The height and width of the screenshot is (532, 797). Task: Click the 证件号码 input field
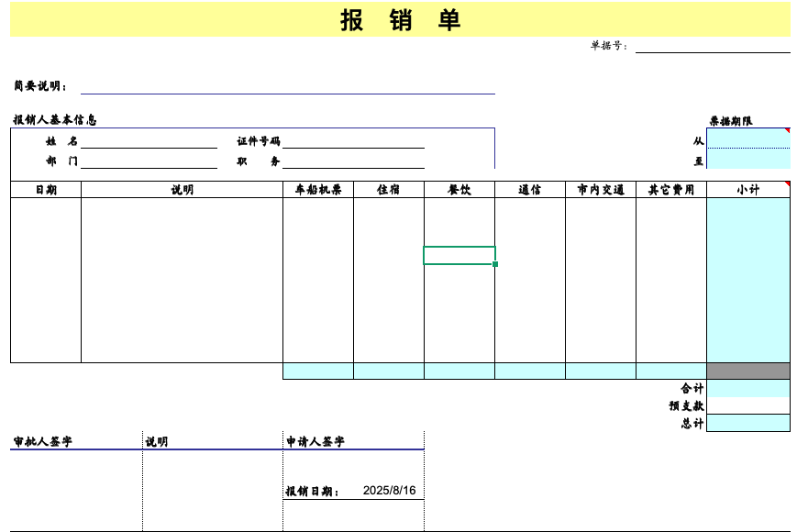353,141
